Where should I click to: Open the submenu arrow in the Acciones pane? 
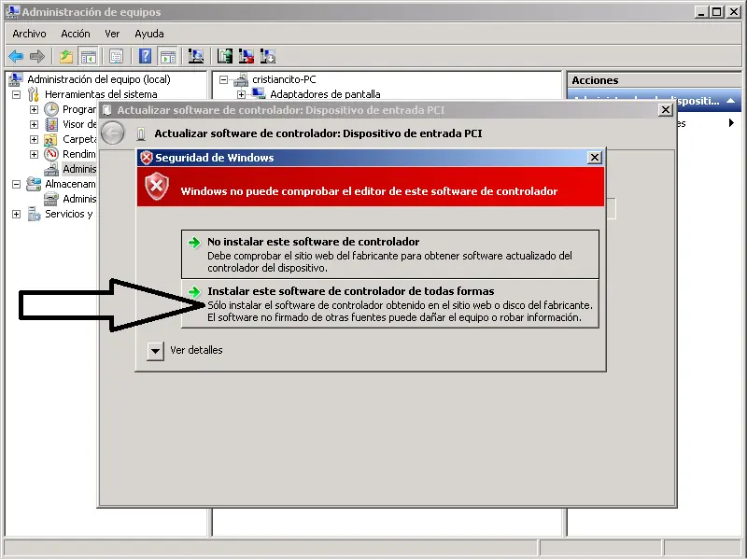[x=731, y=123]
